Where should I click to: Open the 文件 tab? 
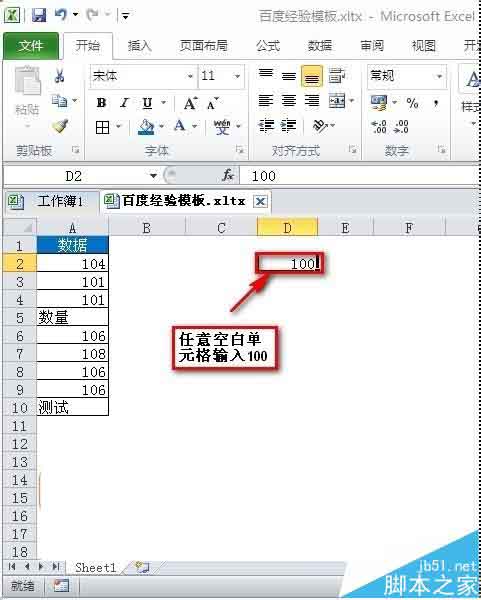coord(31,46)
